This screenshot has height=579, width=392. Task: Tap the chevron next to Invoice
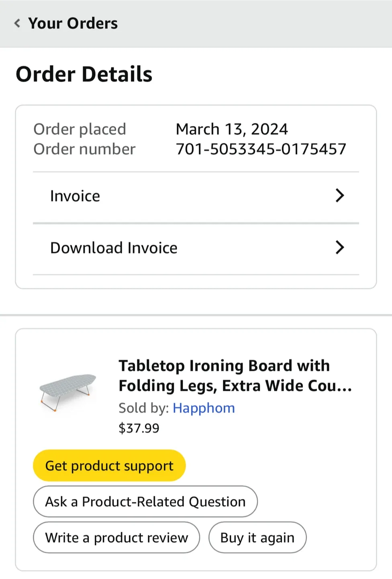(340, 196)
